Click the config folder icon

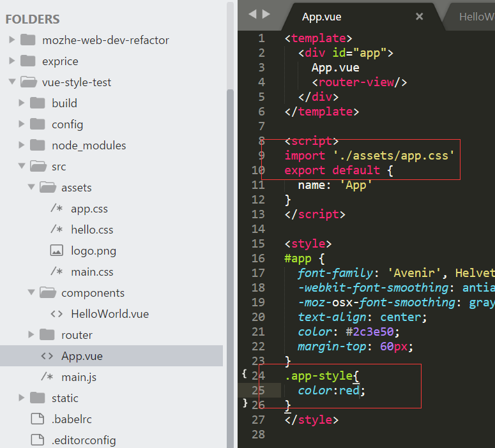pos(38,124)
